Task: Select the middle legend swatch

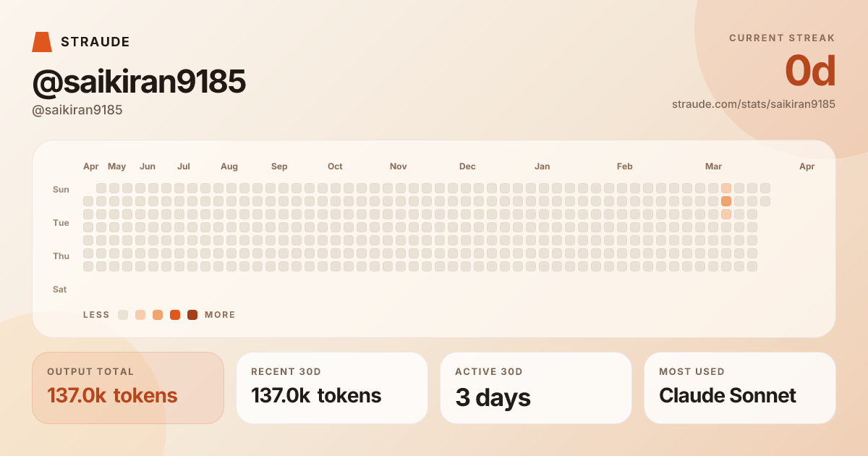Action: click(x=158, y=315)
